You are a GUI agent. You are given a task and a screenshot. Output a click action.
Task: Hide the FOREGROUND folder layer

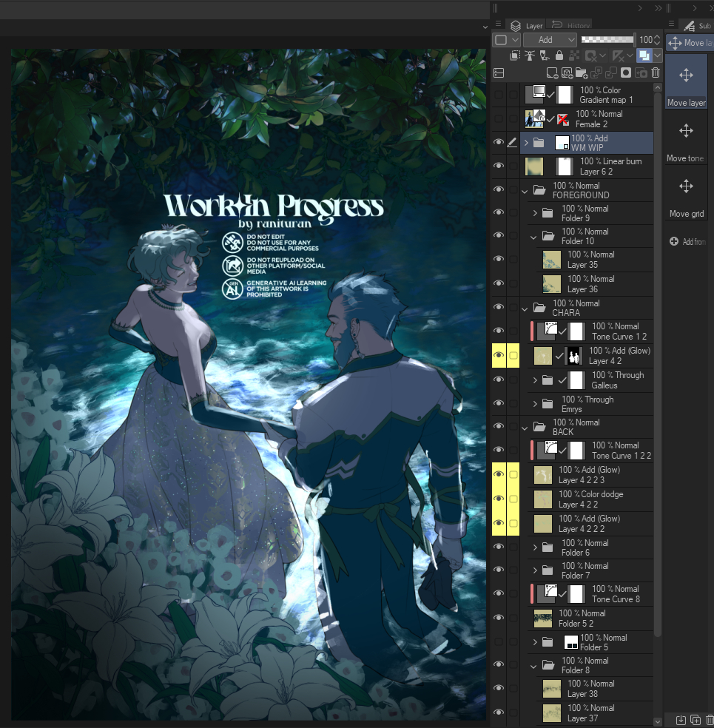(499, 190)
